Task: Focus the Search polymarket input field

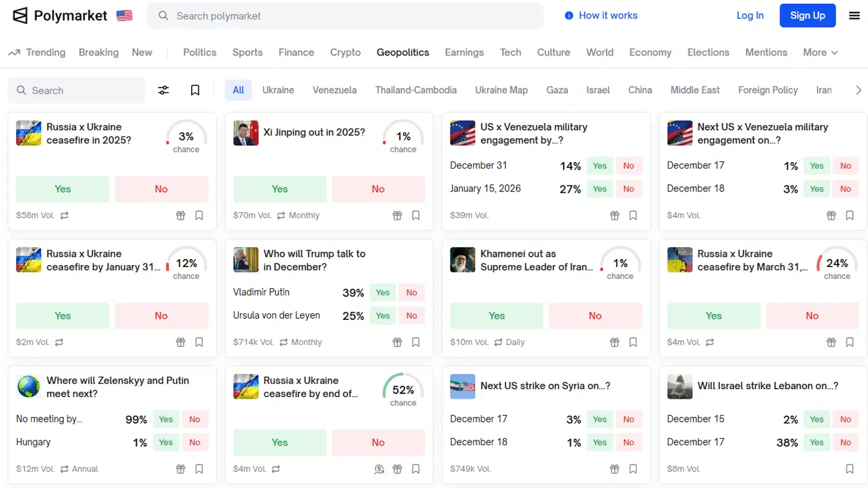Action: point(356,16)
